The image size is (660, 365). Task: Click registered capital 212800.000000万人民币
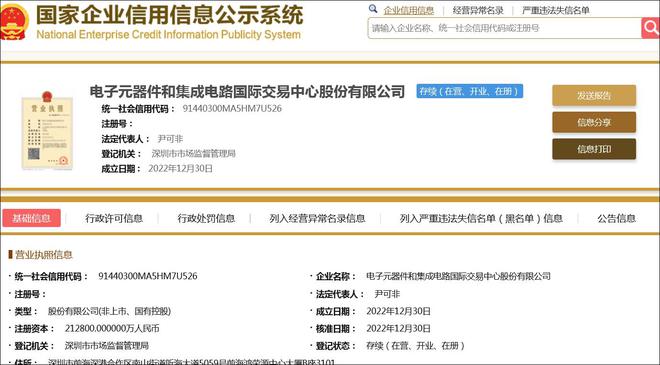coord(112,328)
